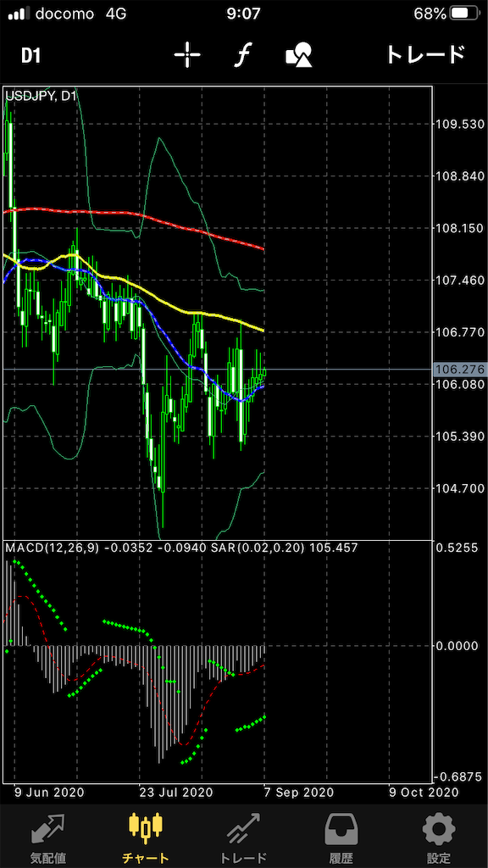This screenshot has height=868, width=488.
Task: Open the indicators (f) menu
Action: (241, 55)
